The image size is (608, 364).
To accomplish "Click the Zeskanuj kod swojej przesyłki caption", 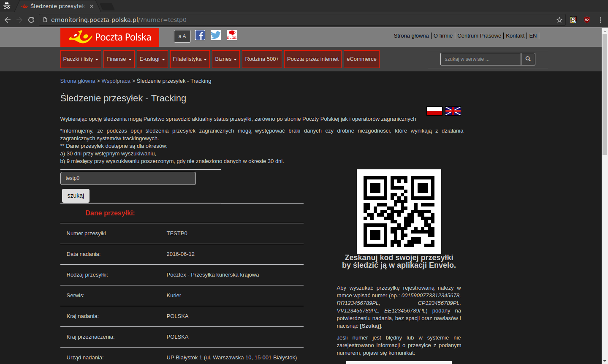I will point(399,261).
